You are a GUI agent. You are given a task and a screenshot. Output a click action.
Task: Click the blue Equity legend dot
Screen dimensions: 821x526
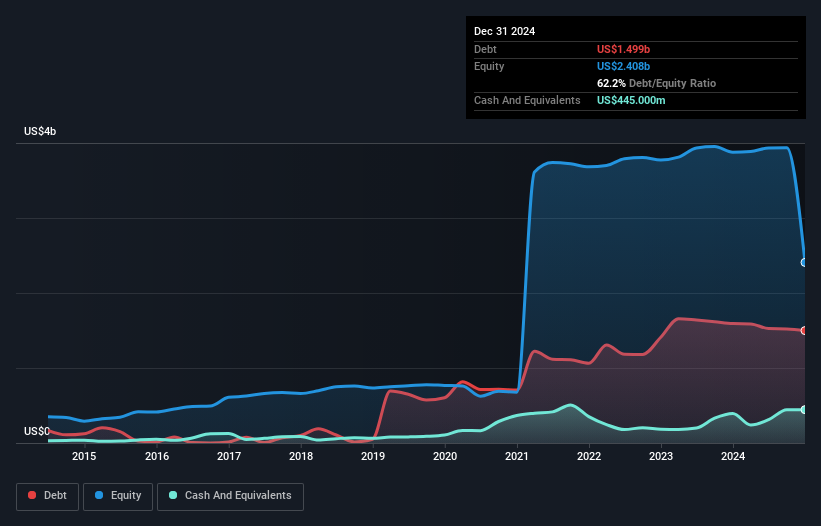tap(99, 495)
